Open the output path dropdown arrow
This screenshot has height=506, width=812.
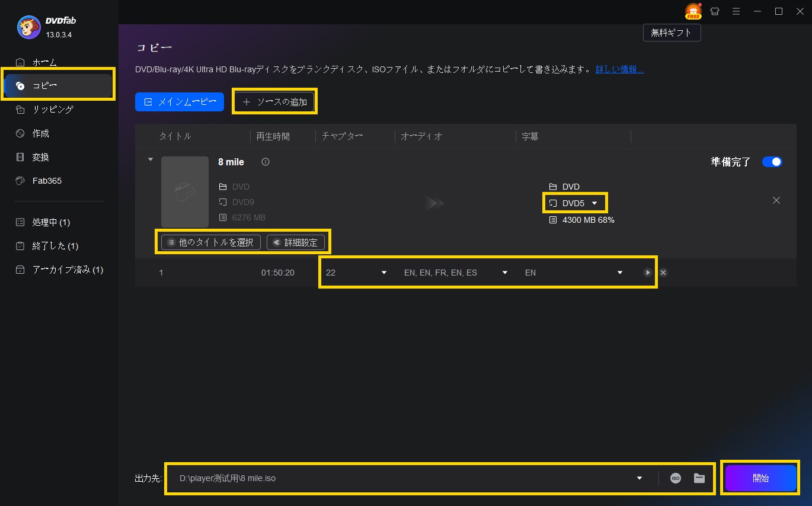pos(640,478)
